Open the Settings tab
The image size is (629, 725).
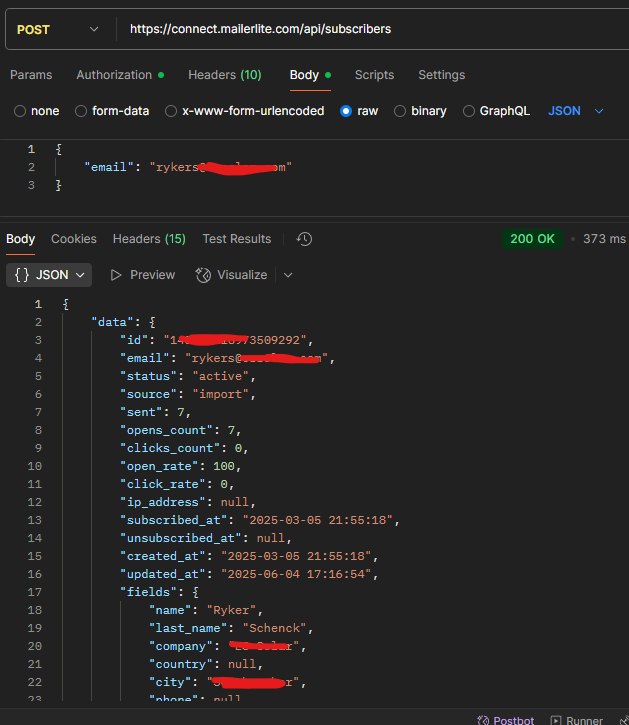click(442, 75)
